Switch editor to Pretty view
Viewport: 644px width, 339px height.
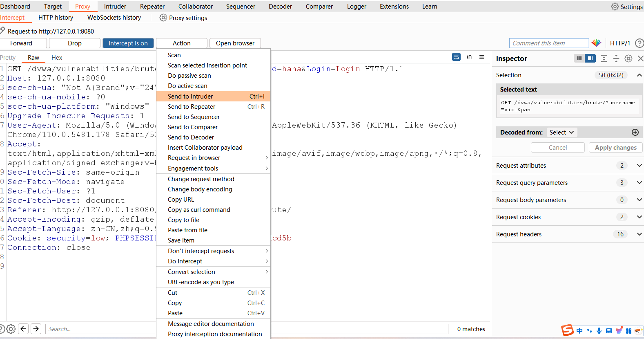tap(8, 57)
